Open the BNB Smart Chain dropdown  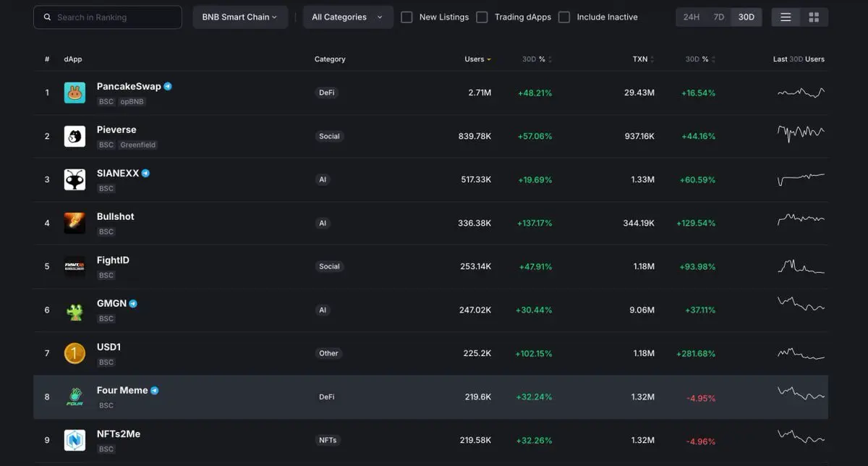click(239, 17)
